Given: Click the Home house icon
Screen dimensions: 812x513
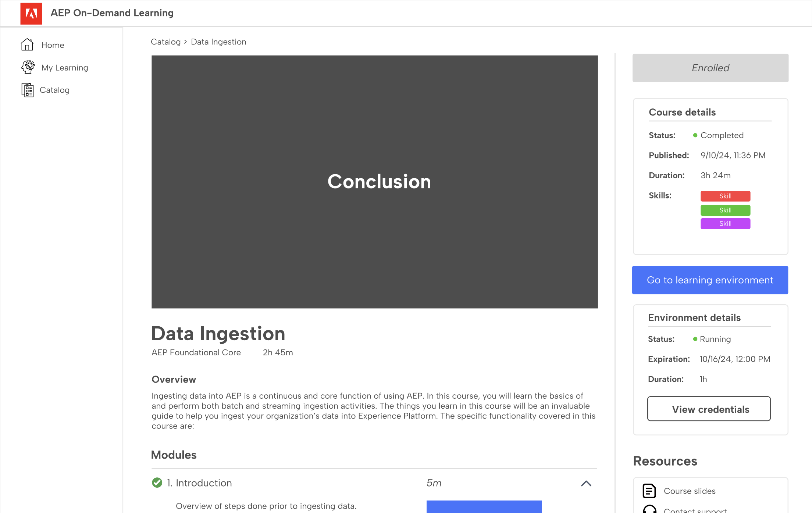Looking at the screenshot, I should pos(27,44).
